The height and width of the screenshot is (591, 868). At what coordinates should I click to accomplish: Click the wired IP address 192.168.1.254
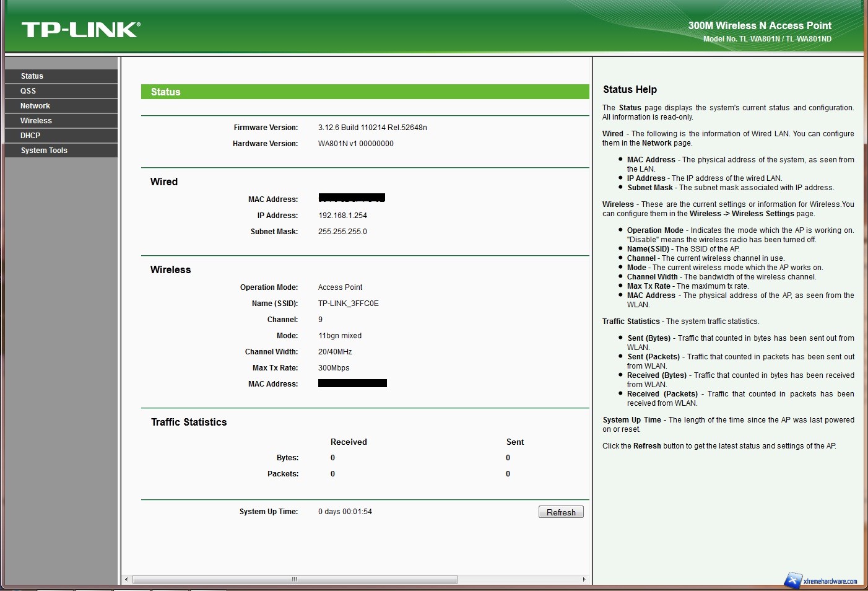[x=342, y=216]
